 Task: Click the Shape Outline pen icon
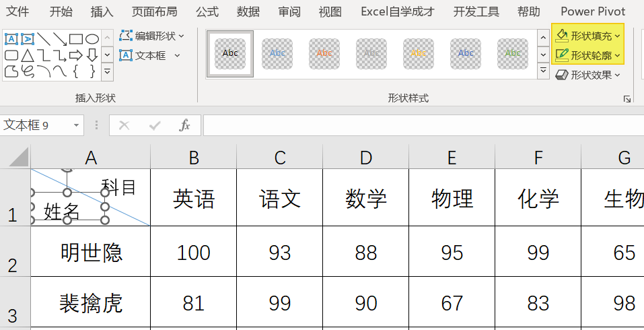click(x=561, y=55)
